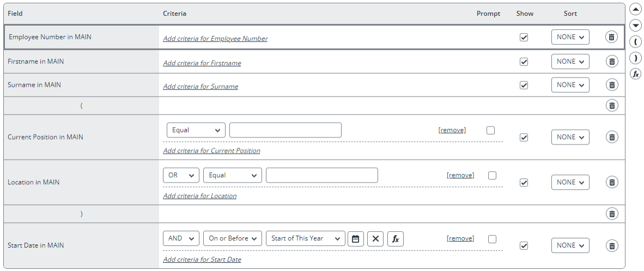Click the Current Position value input field

[x=285, y=130]
